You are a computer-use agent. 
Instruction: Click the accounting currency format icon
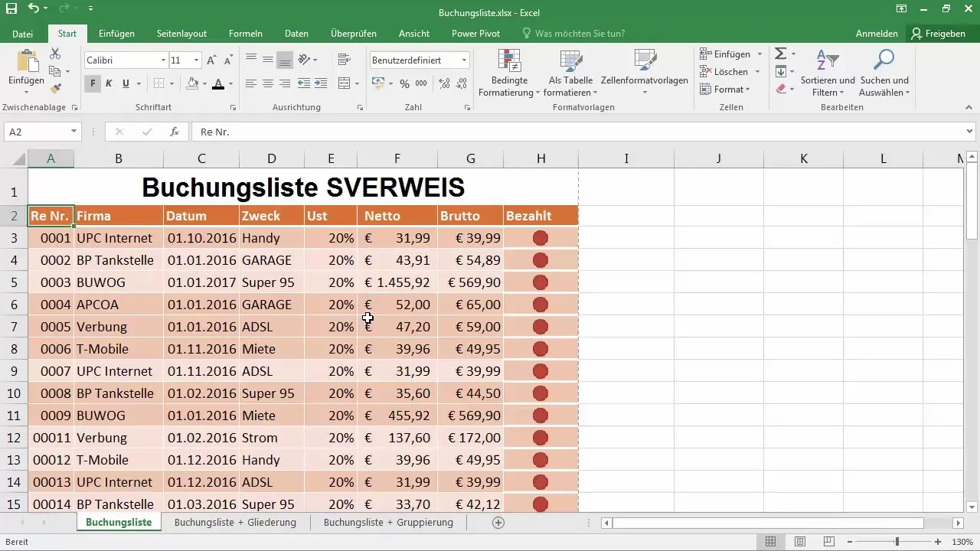coord(378,83)
